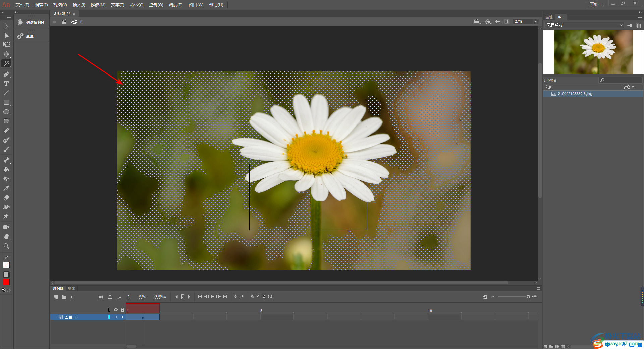
Task: Pin the current library
Action: 630,26
